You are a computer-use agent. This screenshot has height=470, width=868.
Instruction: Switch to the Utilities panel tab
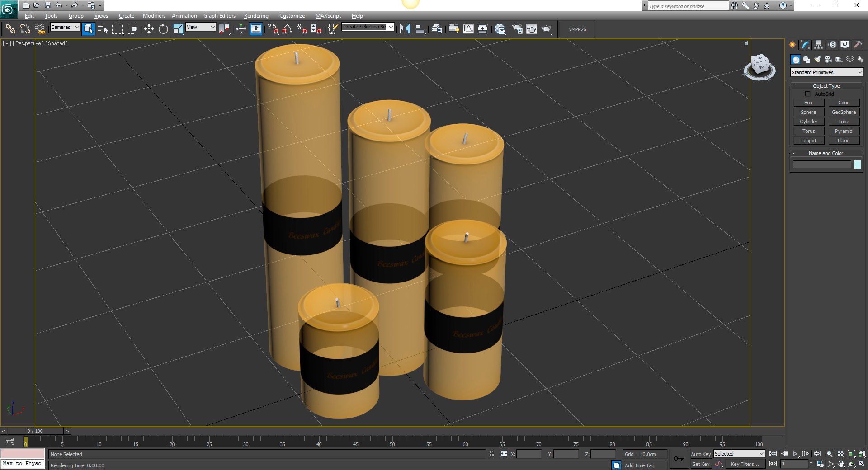point(858,45)
